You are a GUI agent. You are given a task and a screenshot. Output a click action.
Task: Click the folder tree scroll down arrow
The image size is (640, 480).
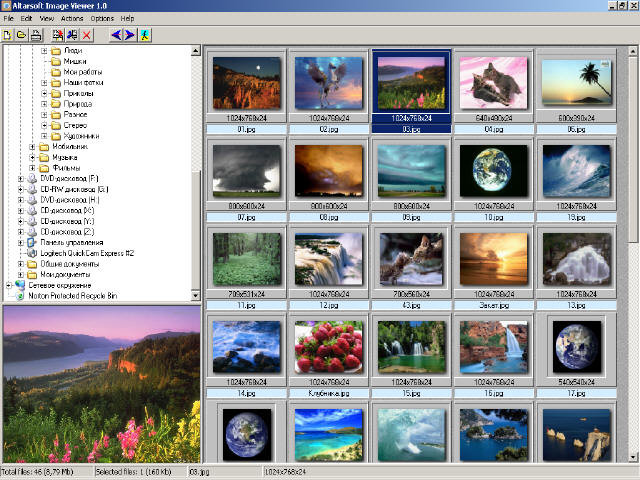(196, 296)
